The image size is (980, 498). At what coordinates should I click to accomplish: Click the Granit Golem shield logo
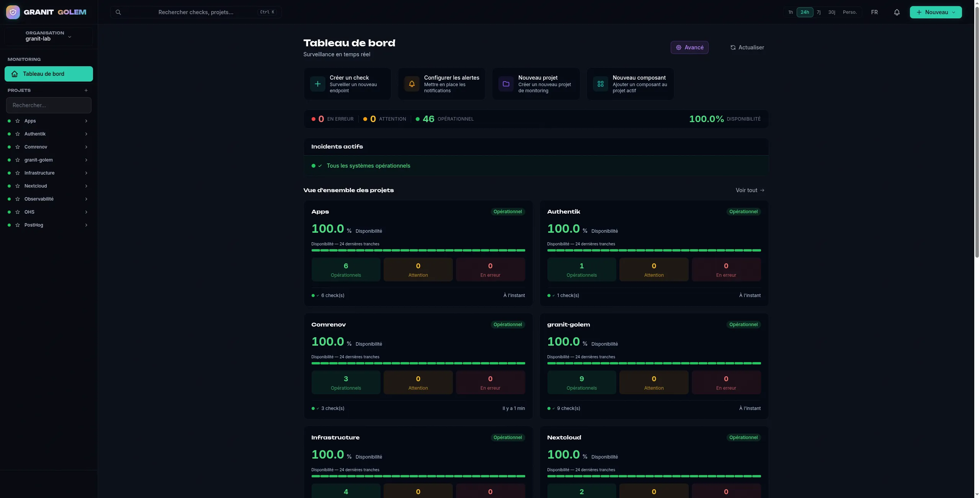pyautogui.click(x=13, y=12)
